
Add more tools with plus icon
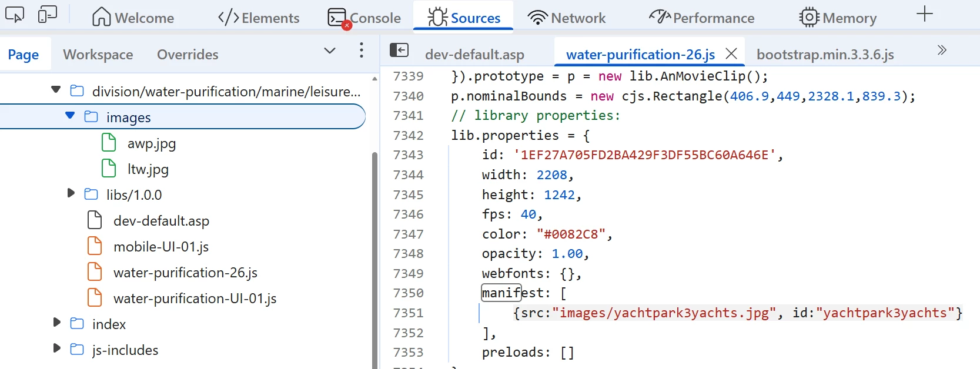pos(925,14)
